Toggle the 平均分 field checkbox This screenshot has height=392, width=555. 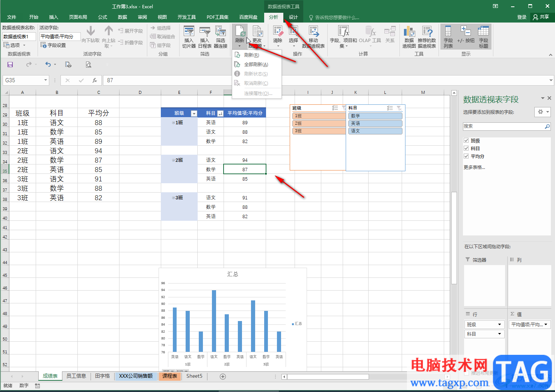click(x=466, y=156)
